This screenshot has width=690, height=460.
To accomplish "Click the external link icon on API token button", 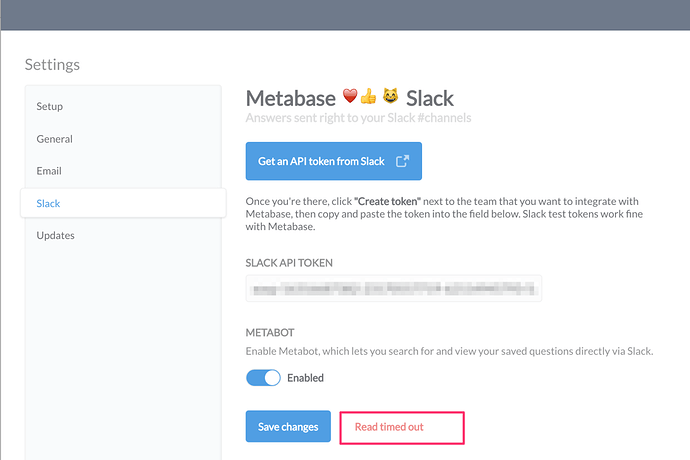I will pos(402,161).
